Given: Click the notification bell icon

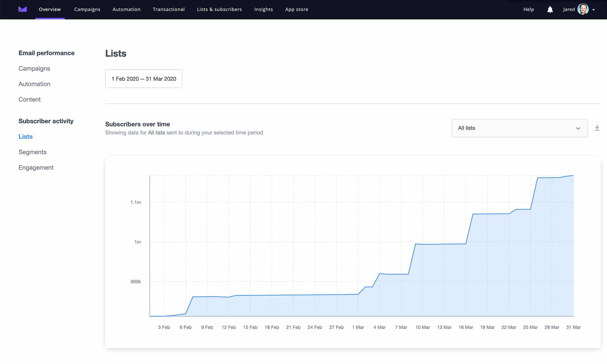Looking at the screenshot, I should coord(550,9).
